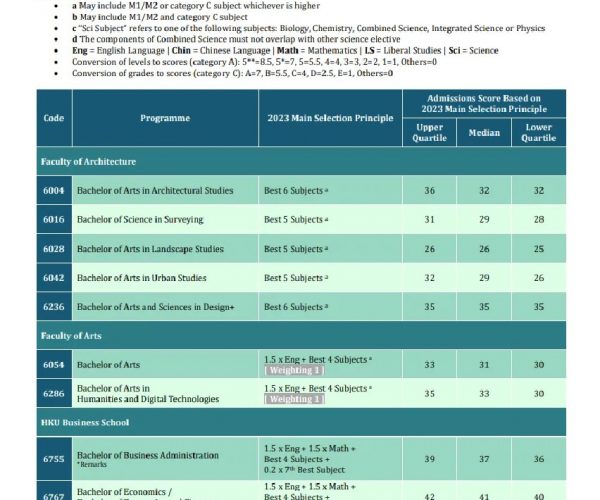Click the Weighting 1 tag in row 6286
Viewport: 600px width, 500px height.
[x=294, y=399]
